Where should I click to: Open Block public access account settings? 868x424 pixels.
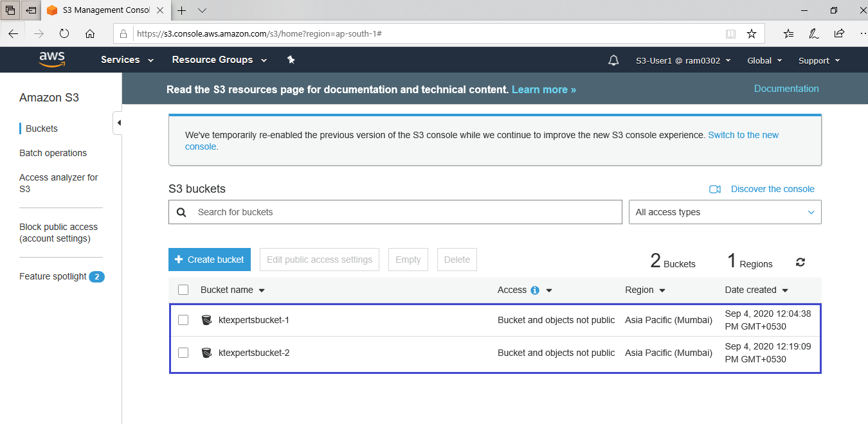coord(59,233)
